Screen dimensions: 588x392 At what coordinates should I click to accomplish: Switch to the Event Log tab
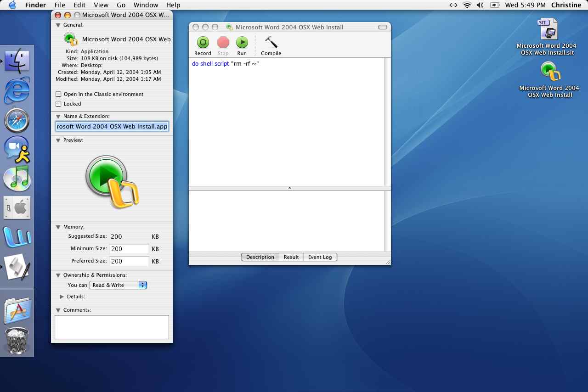point(320,257)
